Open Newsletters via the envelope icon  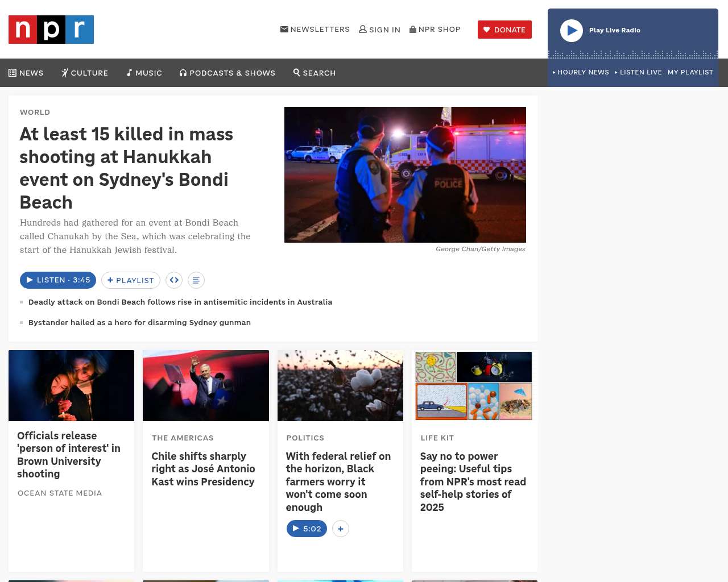point(284,30)
